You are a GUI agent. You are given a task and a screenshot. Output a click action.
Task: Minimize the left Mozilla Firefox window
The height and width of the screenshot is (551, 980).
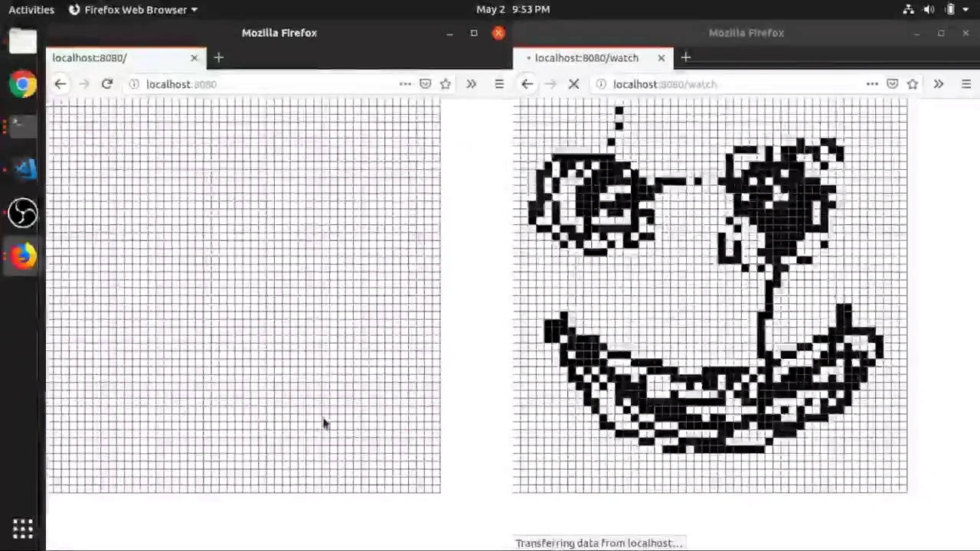click(449, 33)
